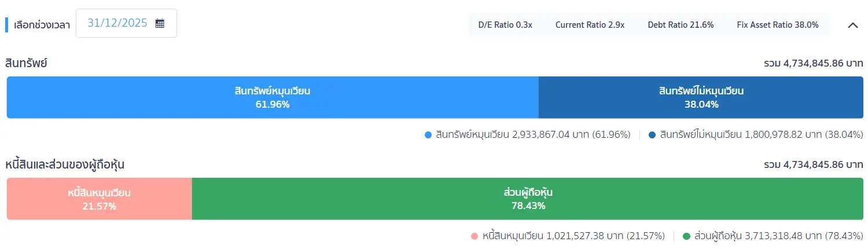This screenshot has width=868, height=249.
Task: Click the Debt Ratio 21.6% chip
Action: pos(681,25)
